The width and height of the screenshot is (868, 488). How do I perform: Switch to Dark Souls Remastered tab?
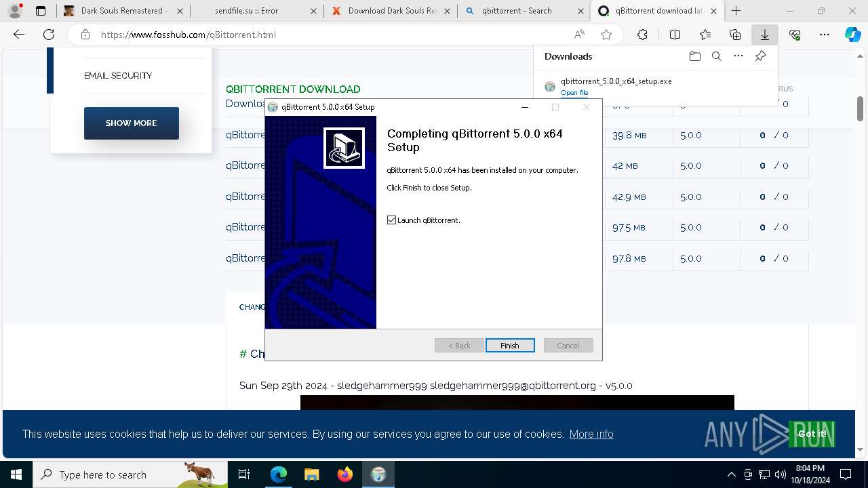(123, 11)
